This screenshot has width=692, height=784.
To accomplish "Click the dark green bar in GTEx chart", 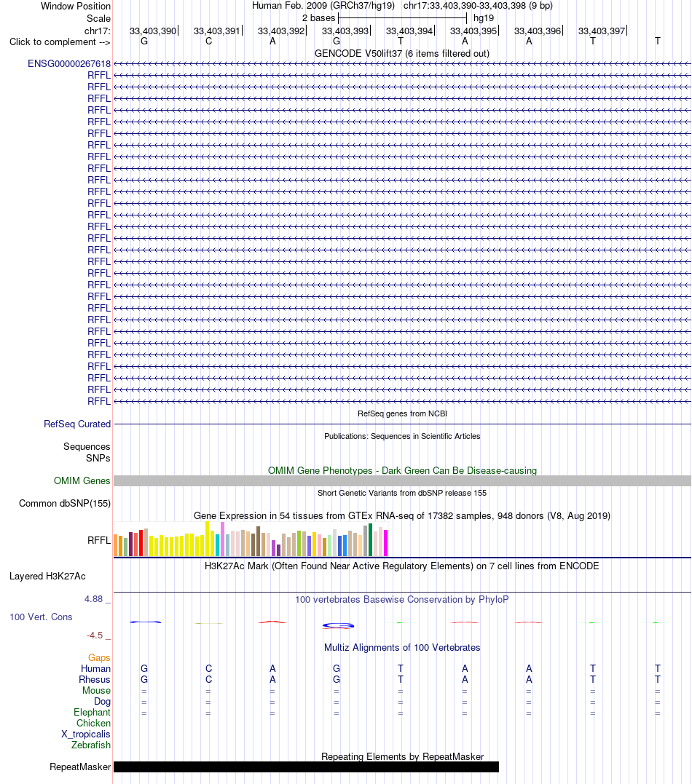I will (x=370, y=539).
